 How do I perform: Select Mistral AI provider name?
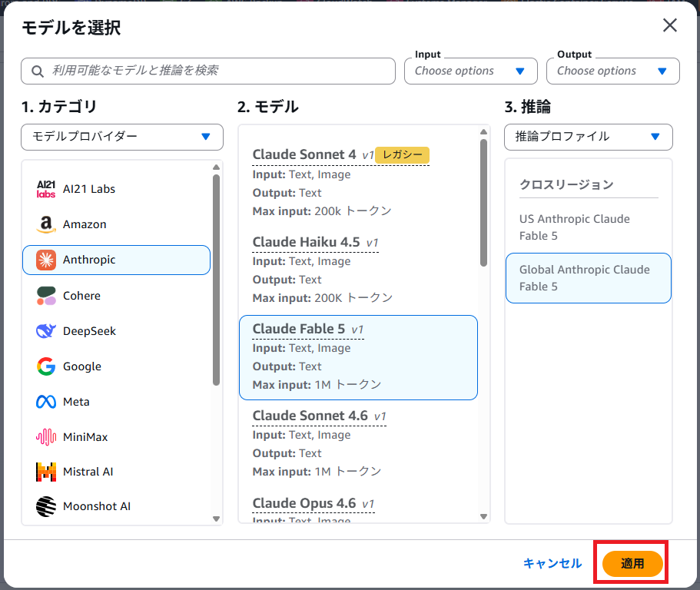coord(88,472)
